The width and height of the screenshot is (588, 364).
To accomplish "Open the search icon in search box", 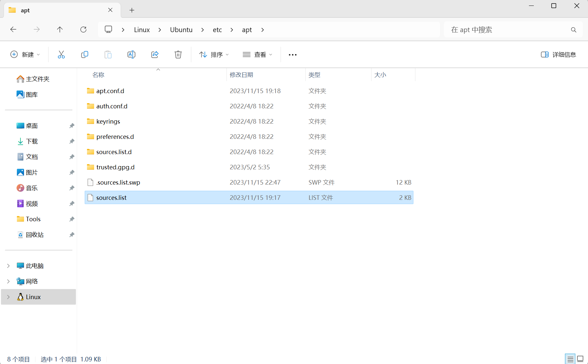I will click(x=573, y=30).
